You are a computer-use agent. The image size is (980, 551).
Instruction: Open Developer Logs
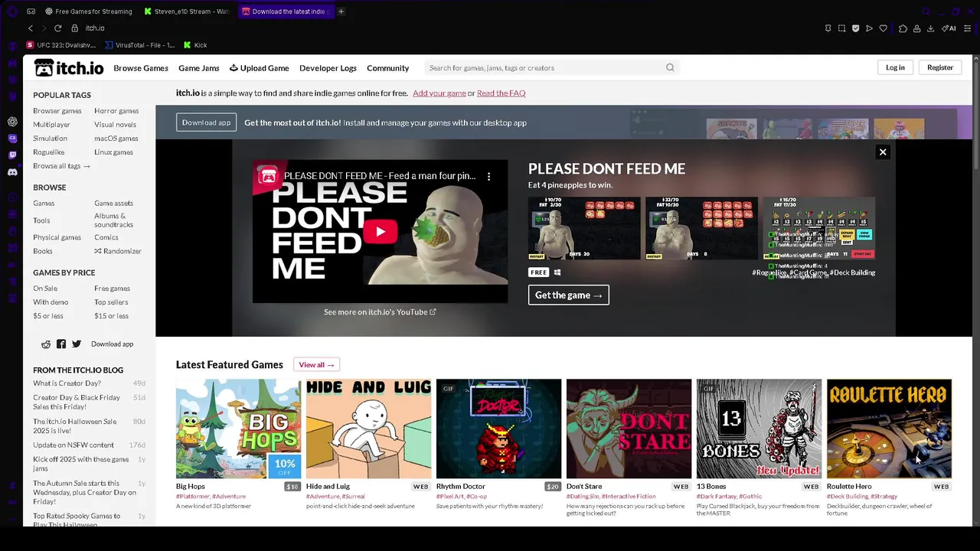(x=328, y=68)
